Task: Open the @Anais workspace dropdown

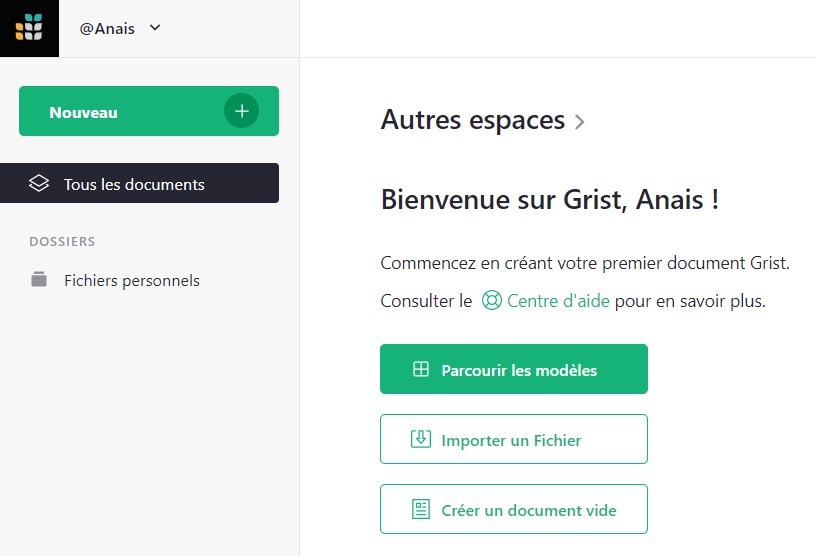Action: pyautogui.click(x=120, y=28)
